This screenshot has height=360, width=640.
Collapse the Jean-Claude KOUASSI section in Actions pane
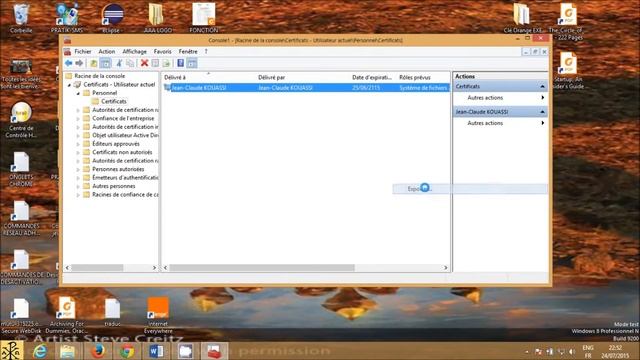point(542,112)
